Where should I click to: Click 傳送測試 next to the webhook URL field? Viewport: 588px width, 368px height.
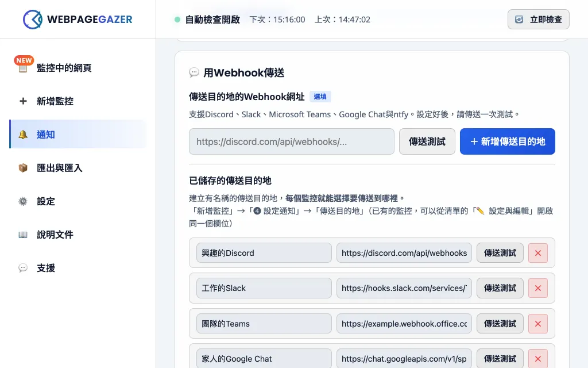click(427, 141)
